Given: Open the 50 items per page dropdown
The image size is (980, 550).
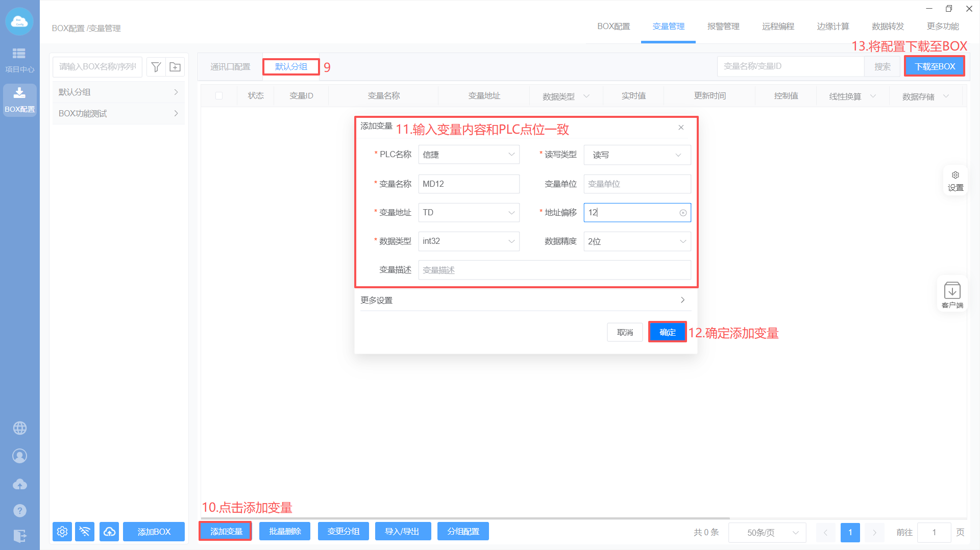Looking at the screenshot, I should (x=767, y=533).
